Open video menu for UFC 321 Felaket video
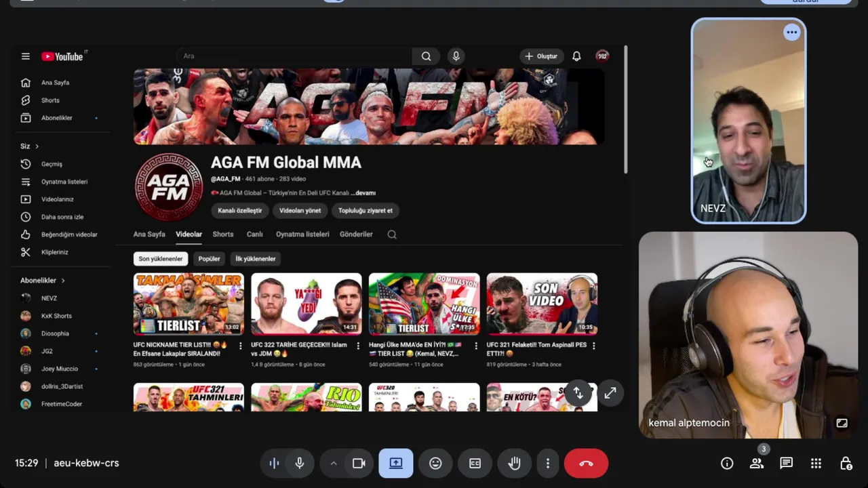This screenshot has height=488, width=868. pyautogui.click(x=593, y=346)
